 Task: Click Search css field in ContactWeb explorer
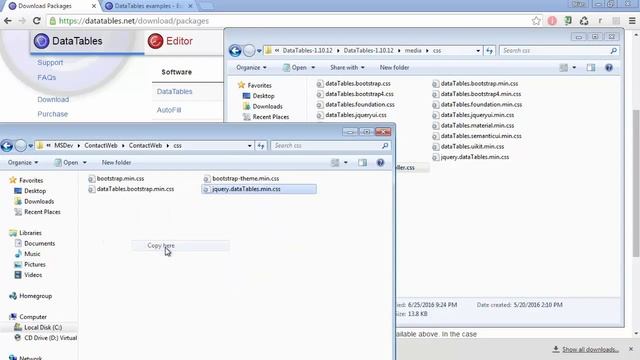330,146
